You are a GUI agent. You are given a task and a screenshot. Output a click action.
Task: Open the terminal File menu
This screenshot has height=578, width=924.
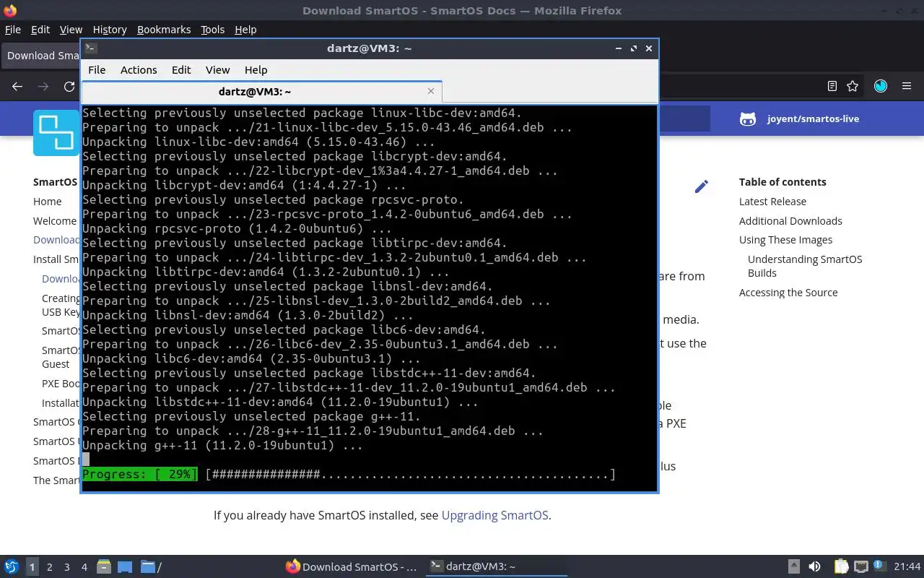point(97,70)
